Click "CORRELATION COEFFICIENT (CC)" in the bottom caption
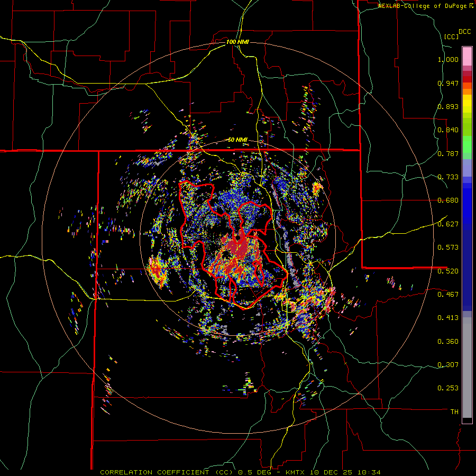 [x=167, y=472]
